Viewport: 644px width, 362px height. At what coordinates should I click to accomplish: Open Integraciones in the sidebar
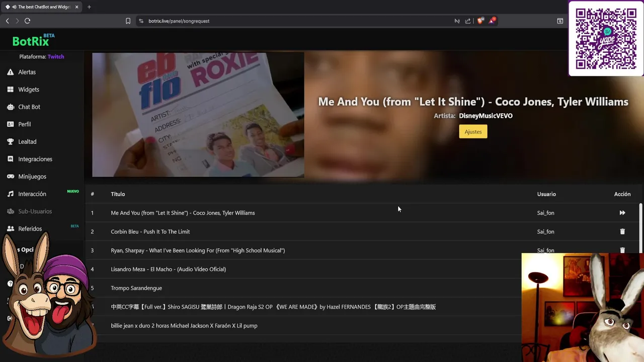click(x=35, y=159)
